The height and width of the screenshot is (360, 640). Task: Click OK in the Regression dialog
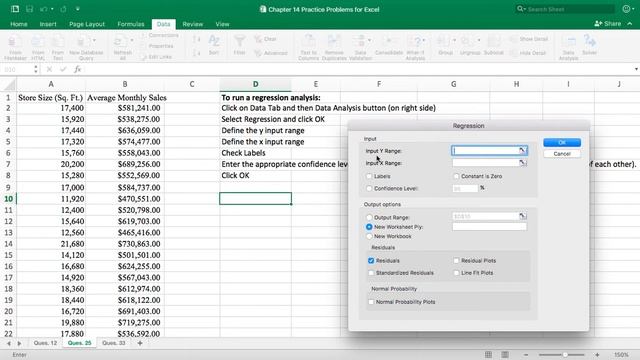(562, 142)
